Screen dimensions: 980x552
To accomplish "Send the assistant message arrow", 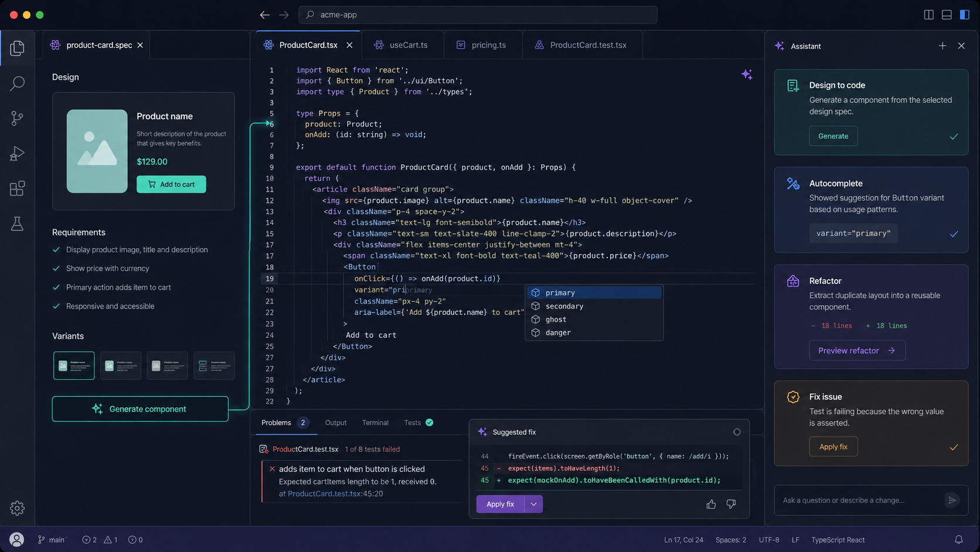I will 952,500.
